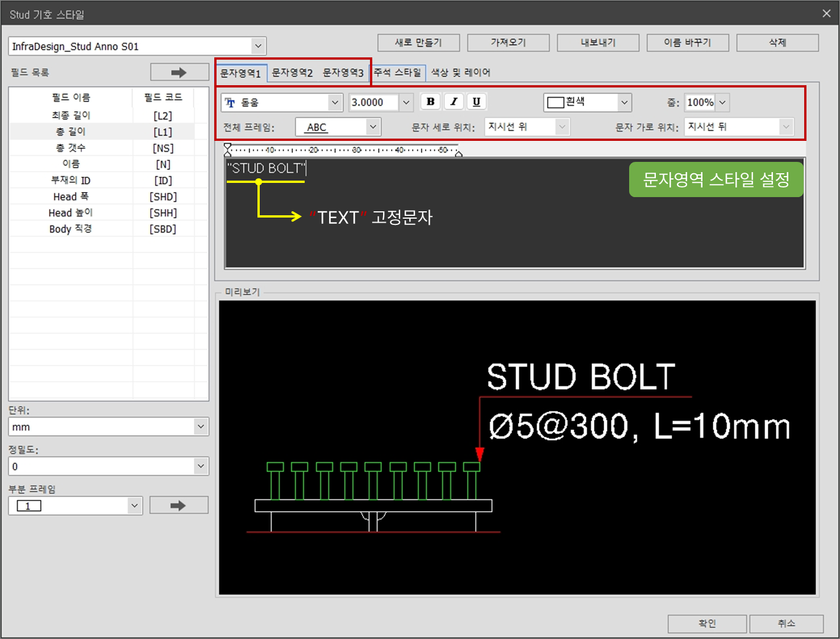Image resolution: width=840 pixels, height=639 pixels.
Task: Click the [NS] field code cell
Action: pos(163,148)
